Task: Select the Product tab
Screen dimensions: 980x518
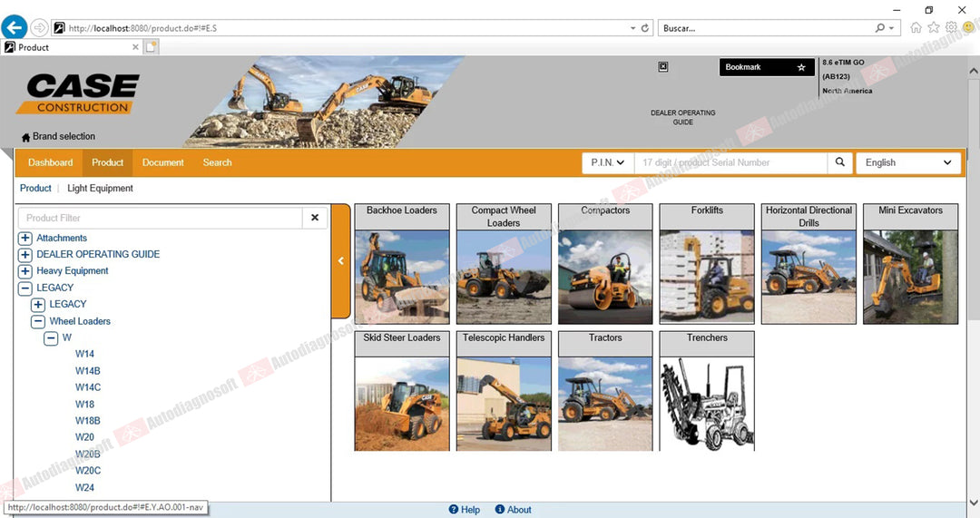Action: 107,162
